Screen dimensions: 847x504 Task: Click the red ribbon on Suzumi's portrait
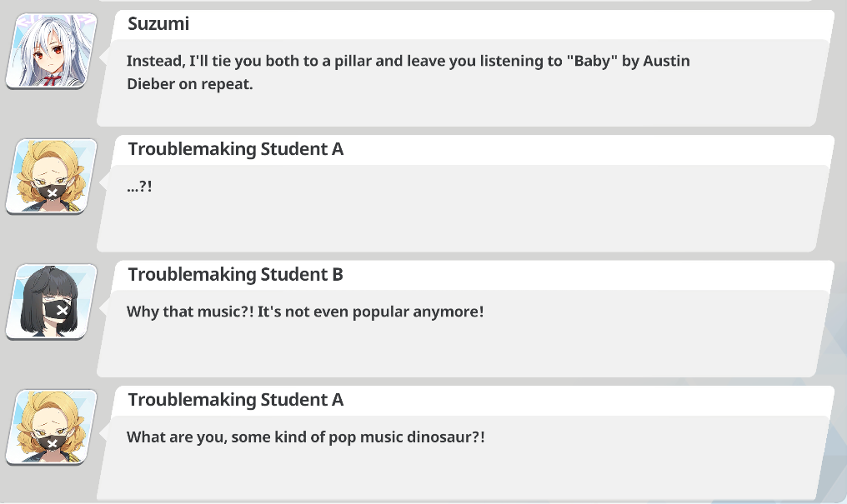50,81
